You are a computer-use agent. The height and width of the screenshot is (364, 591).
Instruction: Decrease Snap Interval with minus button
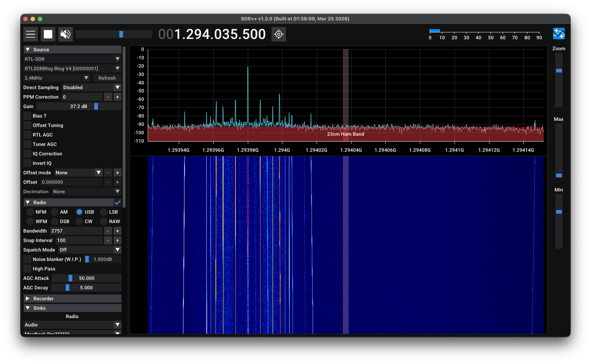point(108,240)
